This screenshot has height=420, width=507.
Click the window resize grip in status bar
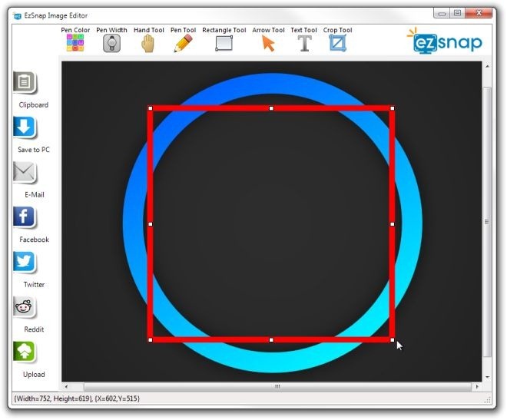click(487, 400)
